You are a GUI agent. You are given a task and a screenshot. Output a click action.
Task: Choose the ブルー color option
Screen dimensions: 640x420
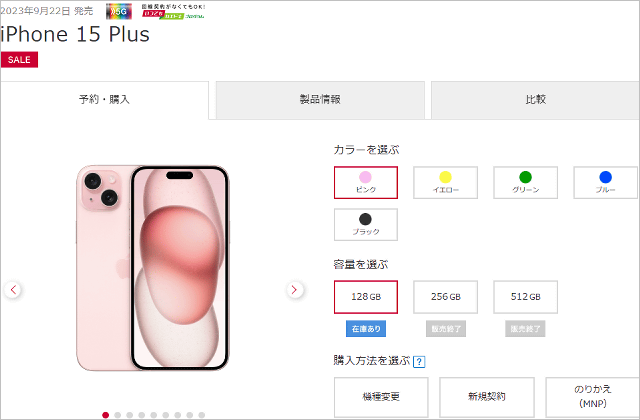coord(606,182)
